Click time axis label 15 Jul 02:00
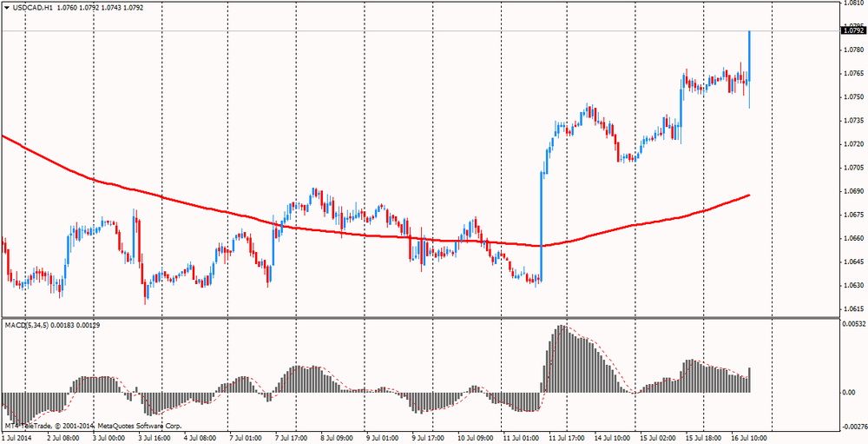868x444 pixels. click(660, 438)
